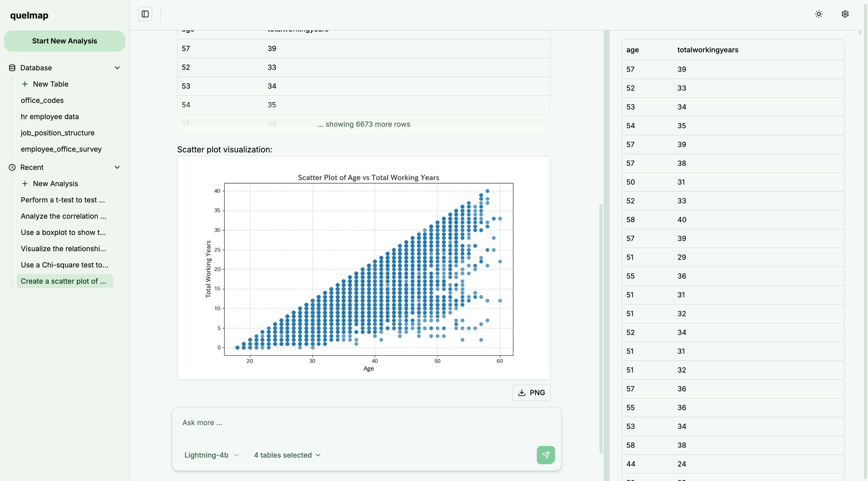Collapse the Database section chevron
Image resolution: width=868 pixels, height=481 pixels.
click(117, 68)
